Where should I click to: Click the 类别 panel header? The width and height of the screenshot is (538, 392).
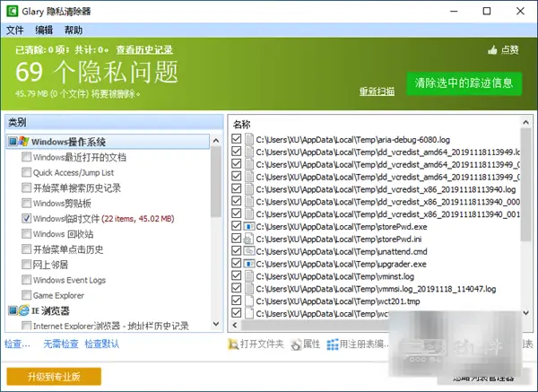point(114,122)
